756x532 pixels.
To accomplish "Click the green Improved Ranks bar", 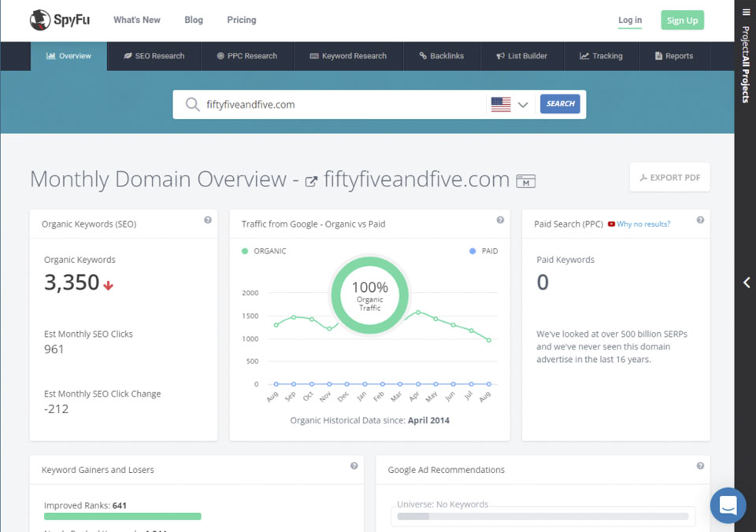I will click(x=123, y=516).
